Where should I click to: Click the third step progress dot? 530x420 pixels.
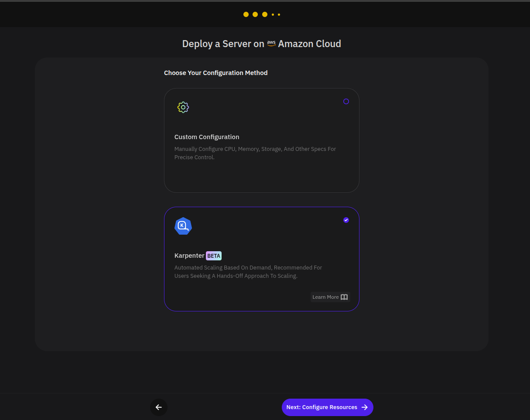265,14
